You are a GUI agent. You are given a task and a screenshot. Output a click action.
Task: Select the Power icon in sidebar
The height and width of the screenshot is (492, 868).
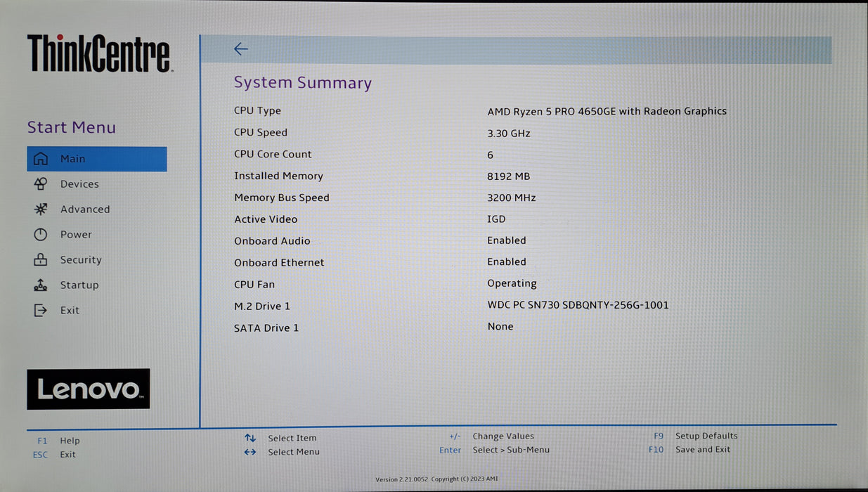[41, 235]
